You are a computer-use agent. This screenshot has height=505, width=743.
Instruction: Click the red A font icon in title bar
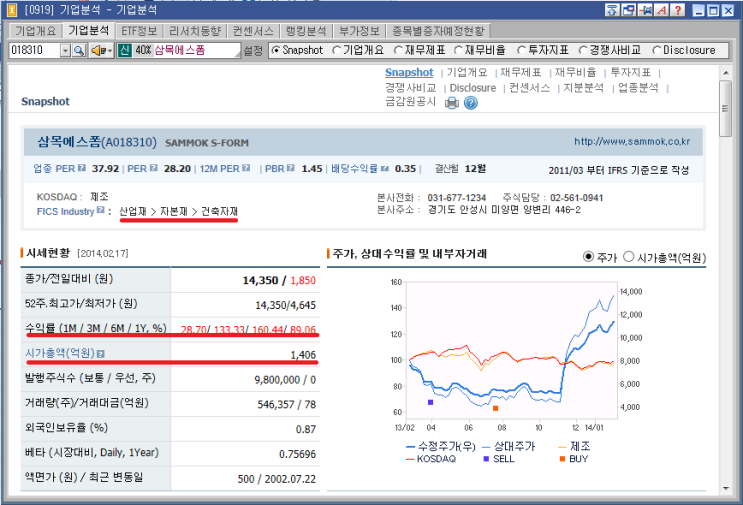coord(661,10)
